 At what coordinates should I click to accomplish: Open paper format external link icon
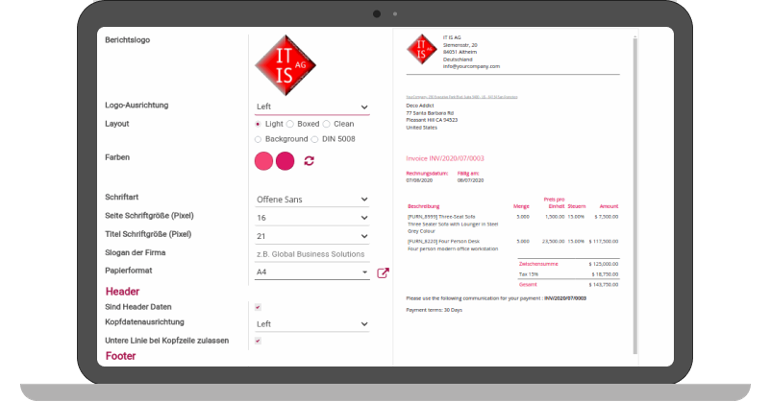tap(382, 273)
